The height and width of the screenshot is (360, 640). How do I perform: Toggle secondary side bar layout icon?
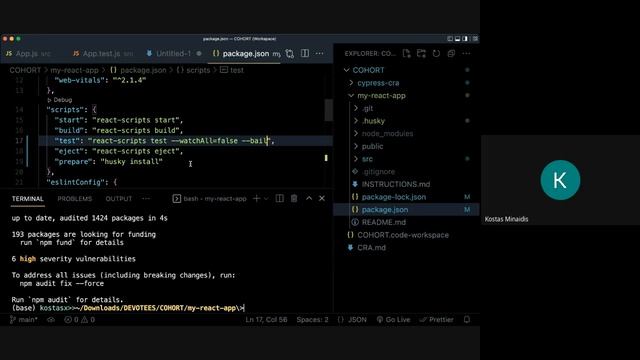click(465, 39)
